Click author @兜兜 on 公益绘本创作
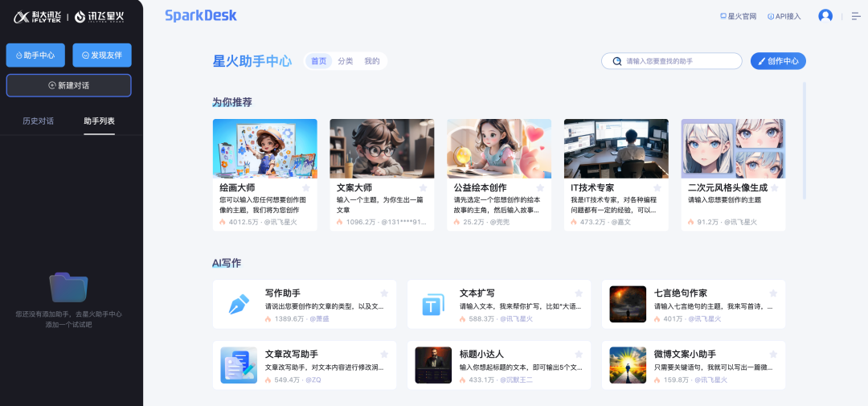This screenshot has height=406, width=868. click(499, 222)
